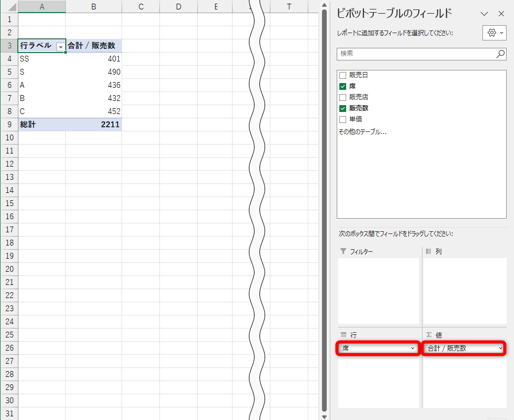
Task: Click the フィルター area drop box
Action: pos(379,291)
